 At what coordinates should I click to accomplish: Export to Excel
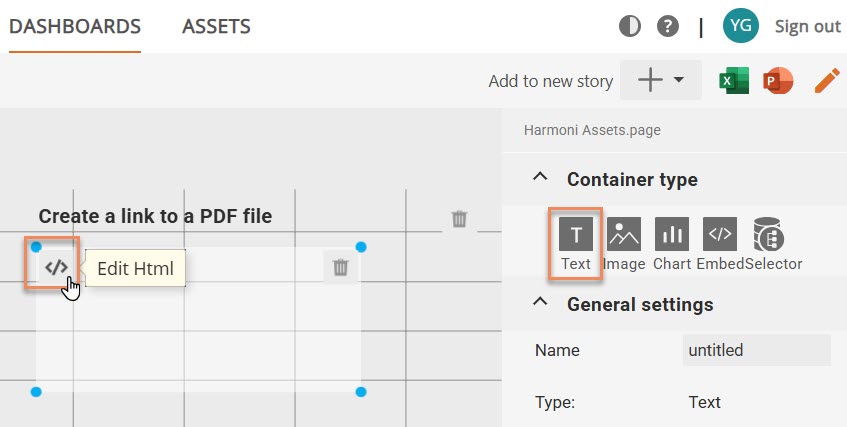(x=734, y=81)
